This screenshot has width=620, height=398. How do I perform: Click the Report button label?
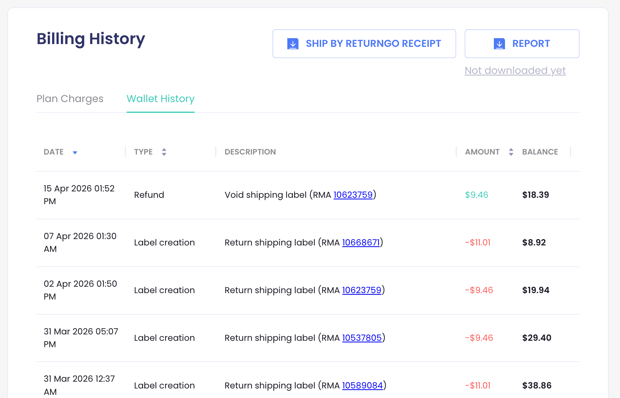click(x=531, y=43)
